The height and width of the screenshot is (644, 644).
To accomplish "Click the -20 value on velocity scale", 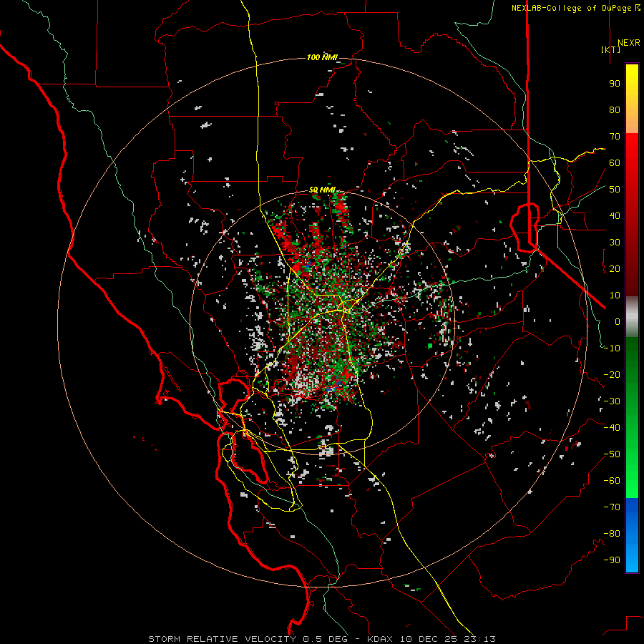I will click(x=612, y=375).
